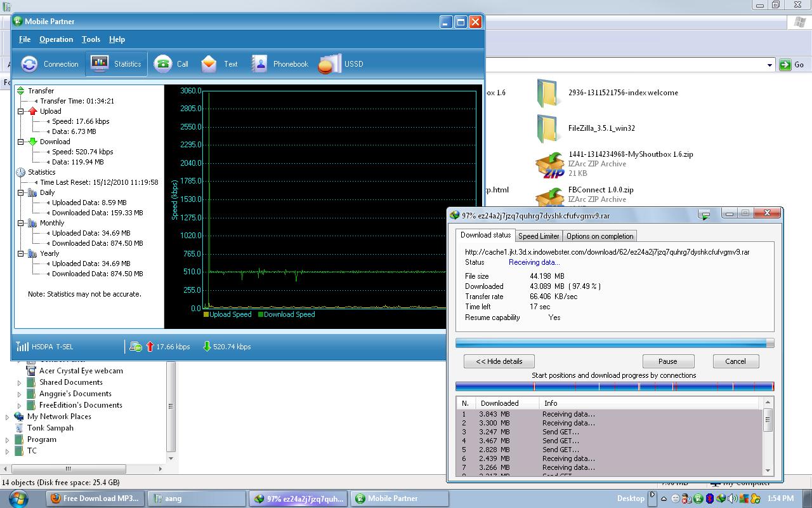Open the address bar dropdown arrow
This screenshot has width=812, height=508.
[769, 65]
